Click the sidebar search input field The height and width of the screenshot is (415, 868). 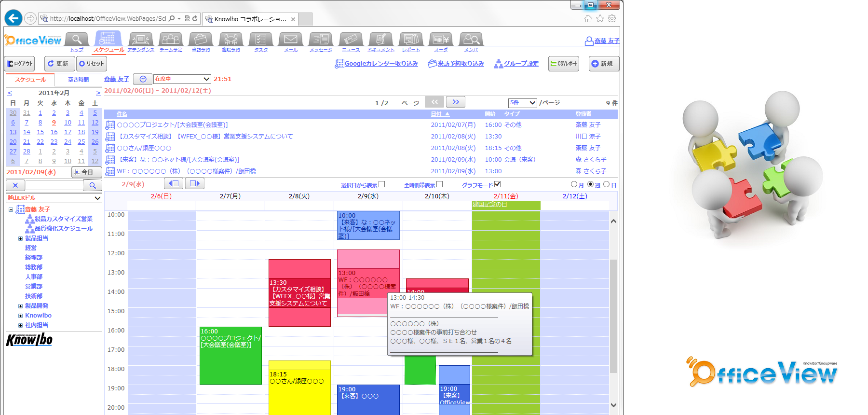54,185
